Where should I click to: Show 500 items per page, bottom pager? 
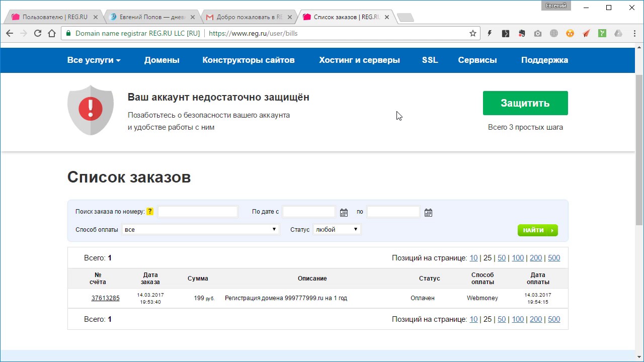pyautogui.click(x=554, y=319)
